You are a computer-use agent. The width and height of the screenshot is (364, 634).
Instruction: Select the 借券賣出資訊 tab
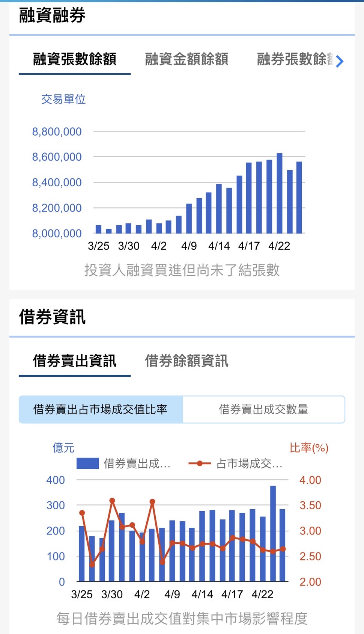[75, 361]
